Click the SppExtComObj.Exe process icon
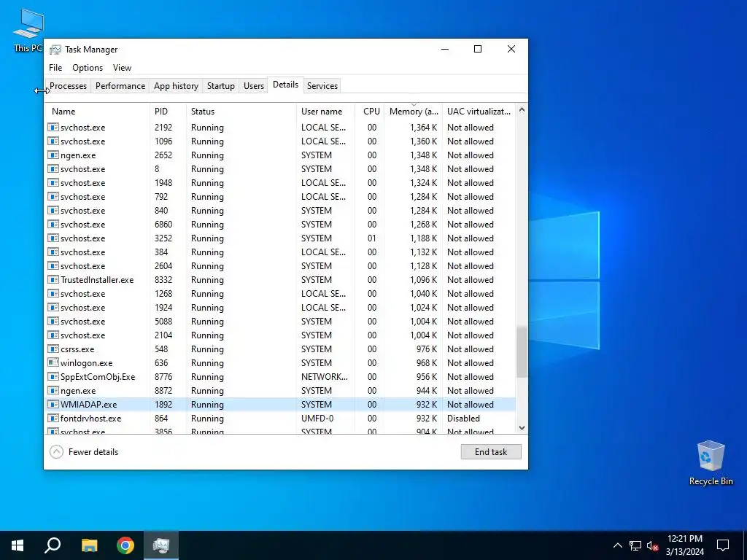This screenshot has height=560, width=747. (53, 377)
